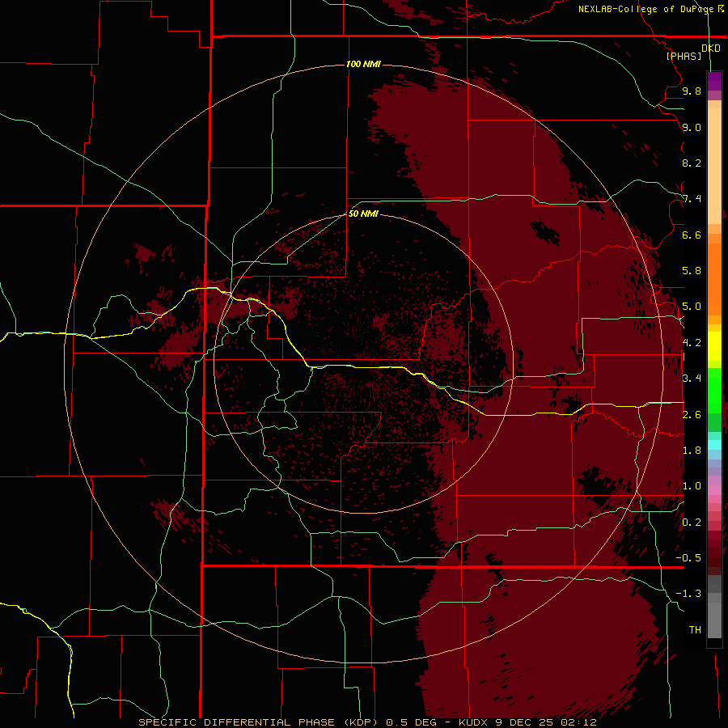Click the 4.2 legend value

692,342
